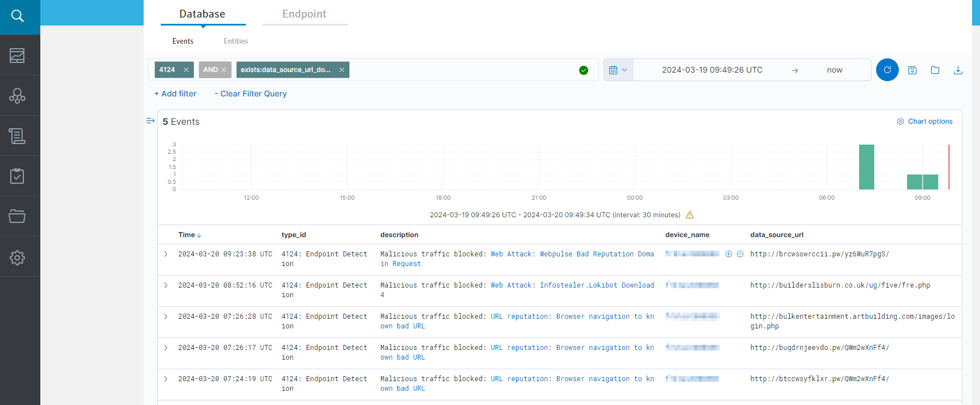The image size is (980, 405).
Task: Click the blue refresh query button
Action: point(887,70)
